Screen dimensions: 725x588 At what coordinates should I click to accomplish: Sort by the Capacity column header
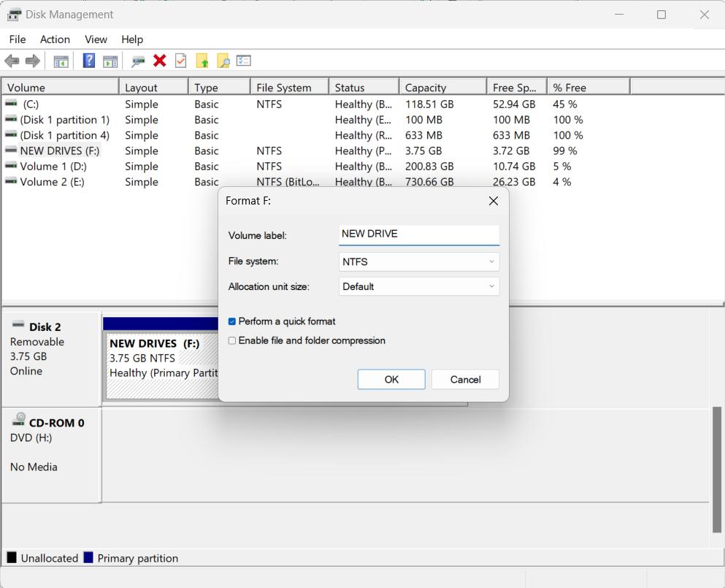point(443,88)
